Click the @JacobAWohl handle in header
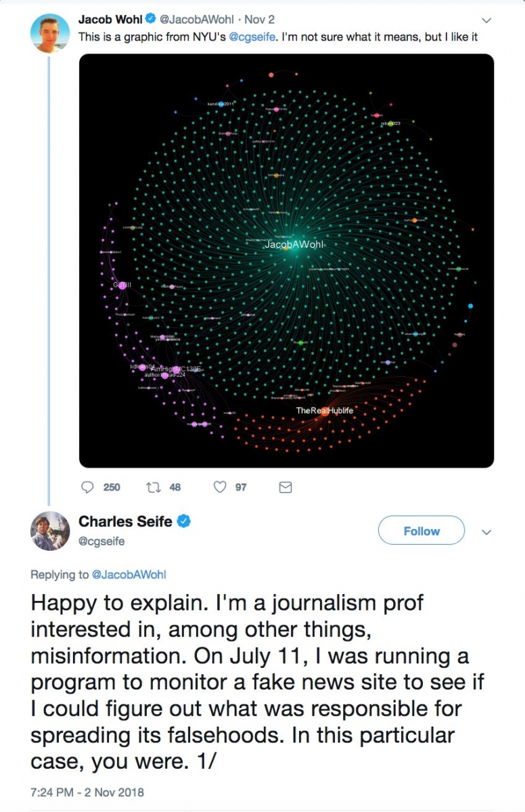This screenshot has height=812, width=525. [197, 20]
